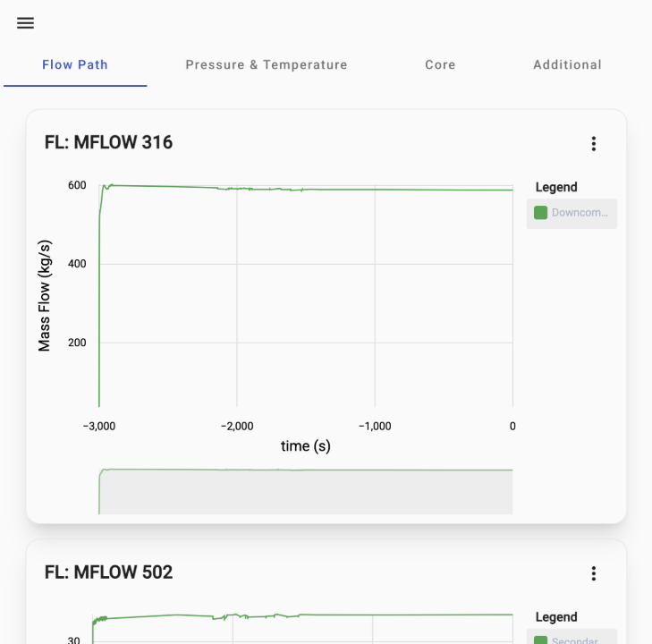Click the 30 y-axis label in the MFLOW 502 chart

coord(73,640)
